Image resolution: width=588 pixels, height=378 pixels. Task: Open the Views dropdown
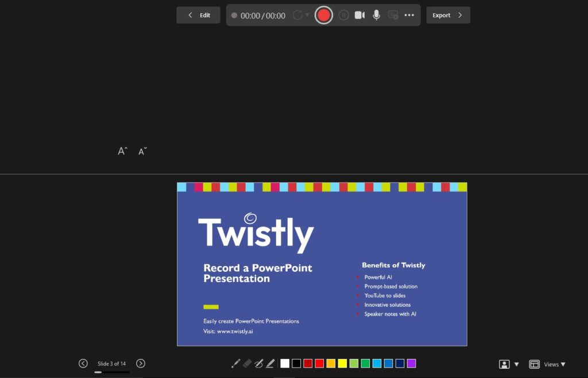(555, 364)
